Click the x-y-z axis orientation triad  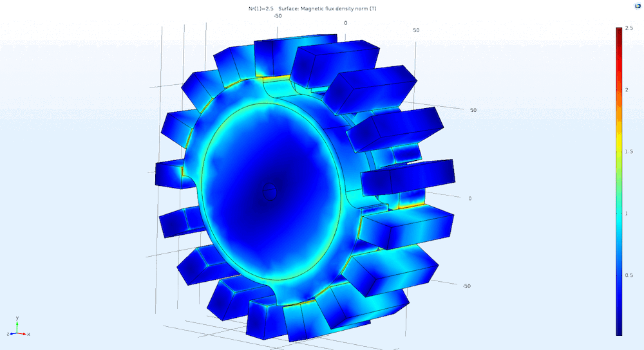point(18,327)
